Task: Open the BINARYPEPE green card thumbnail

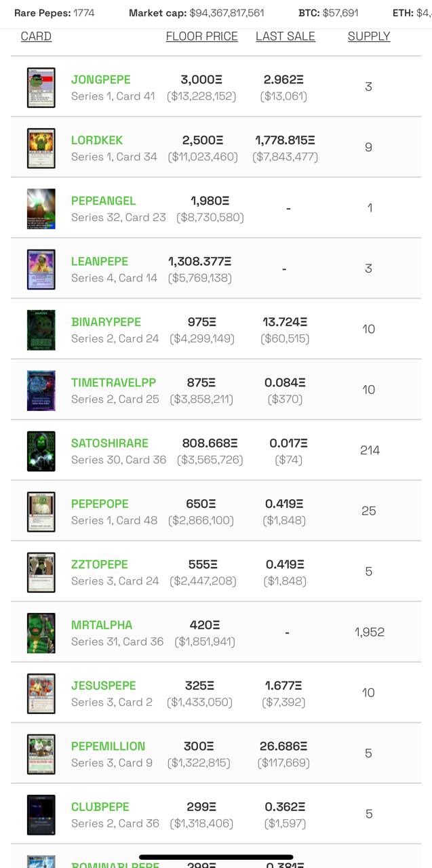Action: pyautogui.click(x=41, y=330)
